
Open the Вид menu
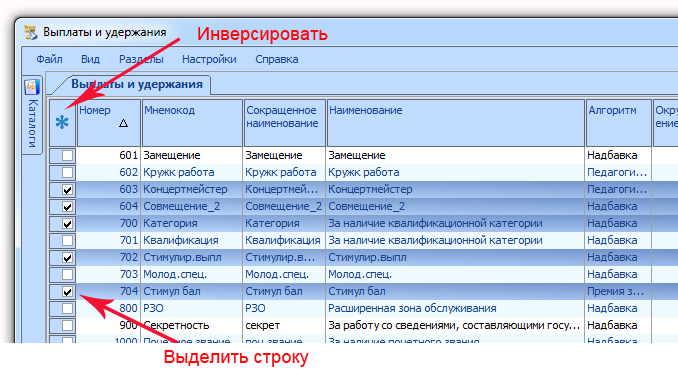[x=90, y=59]
